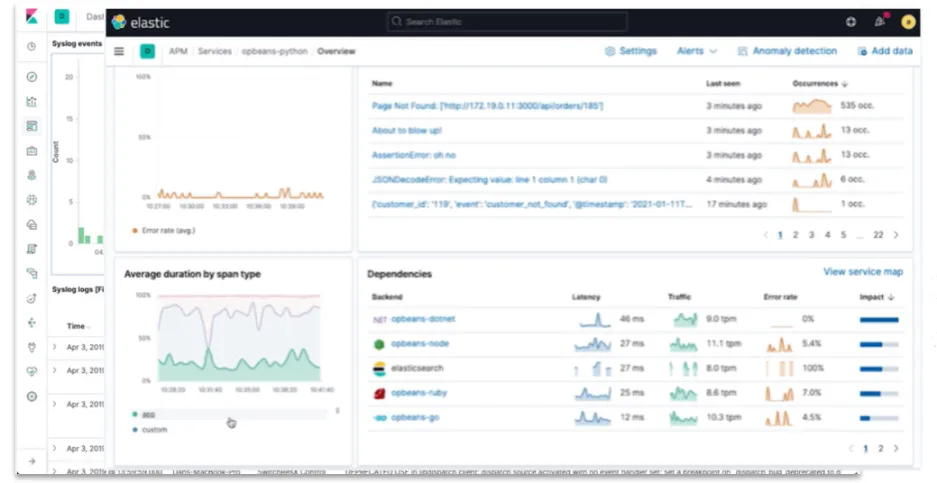Open the help lifebuoy icon
This screenshot has height=483, width=937.
tap(851, 21)
